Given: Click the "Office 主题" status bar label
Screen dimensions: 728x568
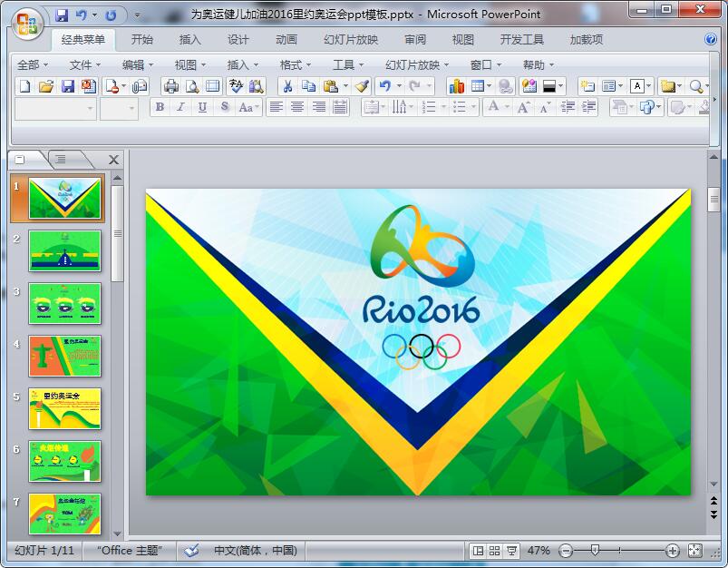Looking at the screenshot, I should point(129,551).
